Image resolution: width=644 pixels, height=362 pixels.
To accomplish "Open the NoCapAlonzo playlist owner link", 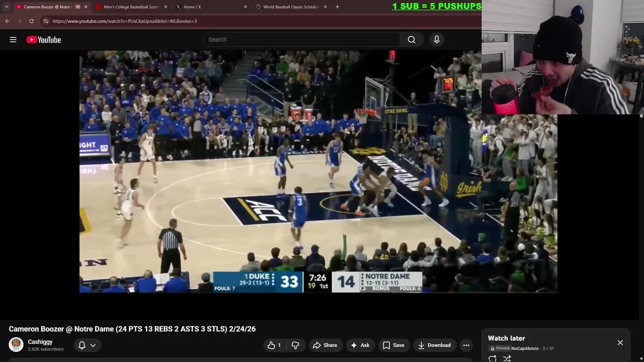I will tap(525, 348).
